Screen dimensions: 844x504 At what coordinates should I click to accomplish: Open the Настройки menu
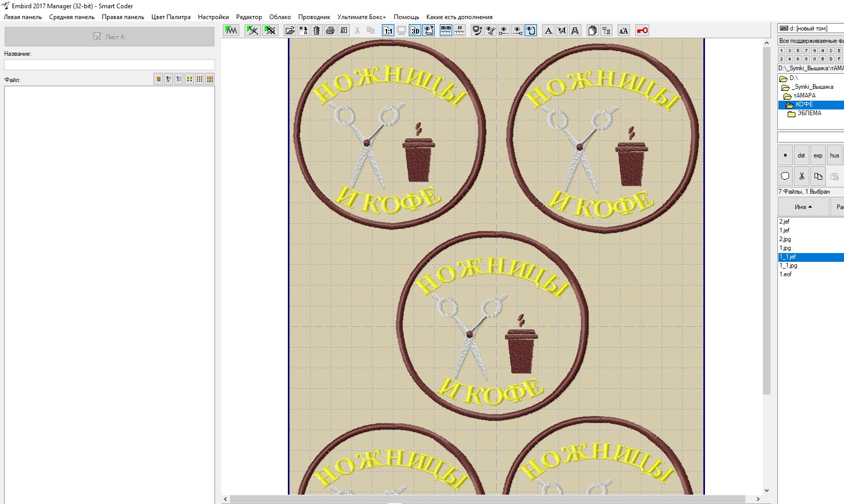point(213,17)
